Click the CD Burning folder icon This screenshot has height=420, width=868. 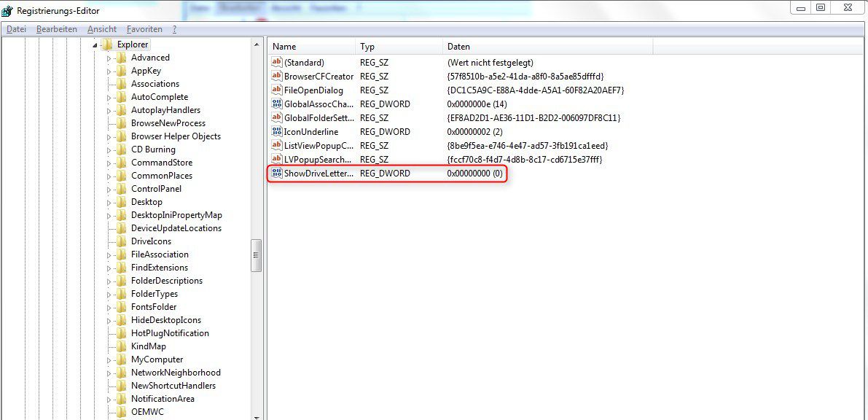coord(120,149)
